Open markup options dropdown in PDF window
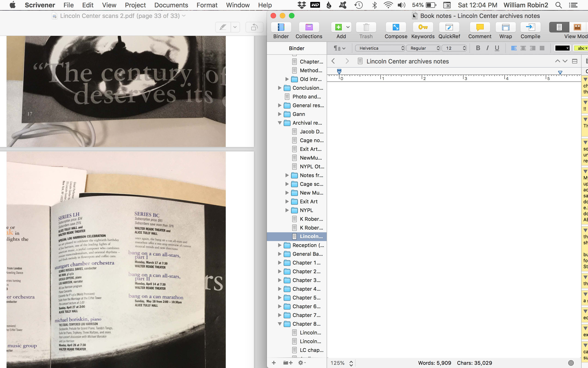588x368 pixels. 235,27
